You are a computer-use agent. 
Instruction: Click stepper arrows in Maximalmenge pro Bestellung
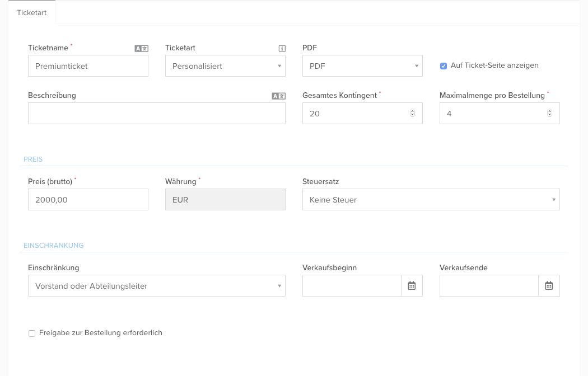pos(549,114)
